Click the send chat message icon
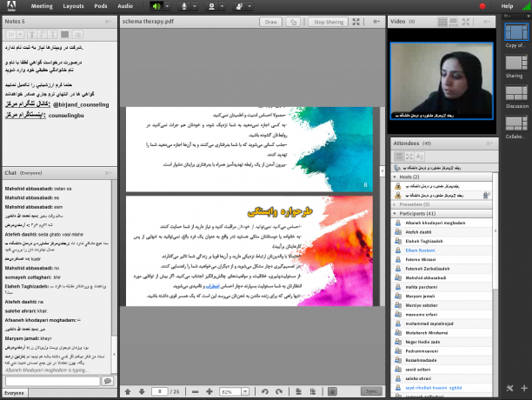The width and height of the screenshot is (532, 400). 108,381
